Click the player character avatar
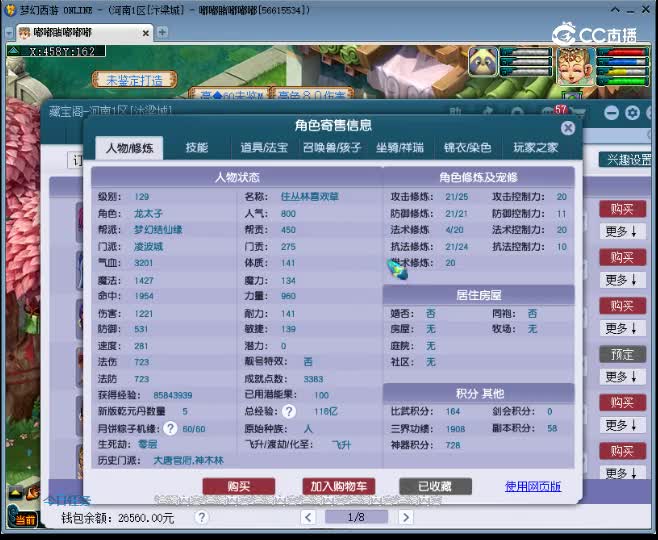The height and width of the screenshot is (540, 658). click(x=576, y=66)
